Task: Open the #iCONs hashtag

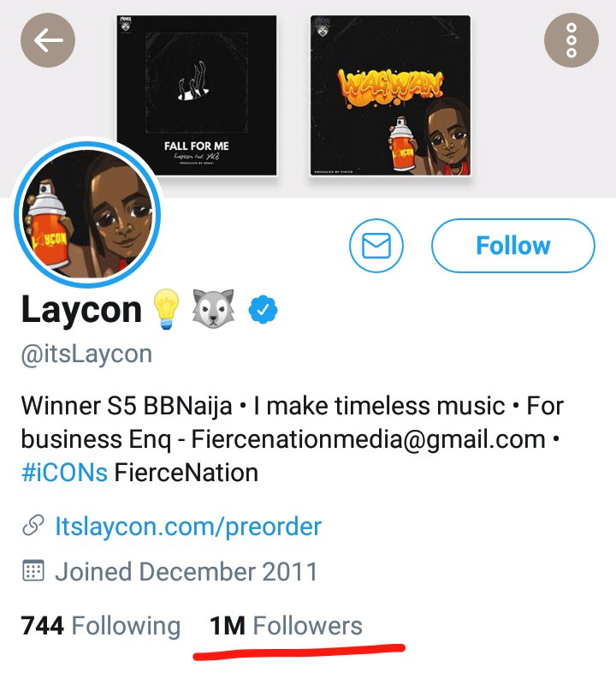Action: click(64, 473)
